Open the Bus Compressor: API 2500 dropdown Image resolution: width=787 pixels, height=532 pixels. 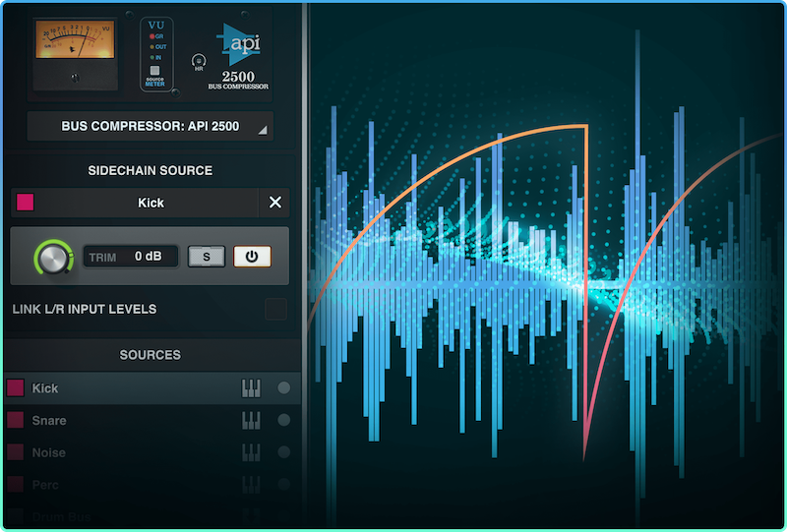click(x=151, y=127)
